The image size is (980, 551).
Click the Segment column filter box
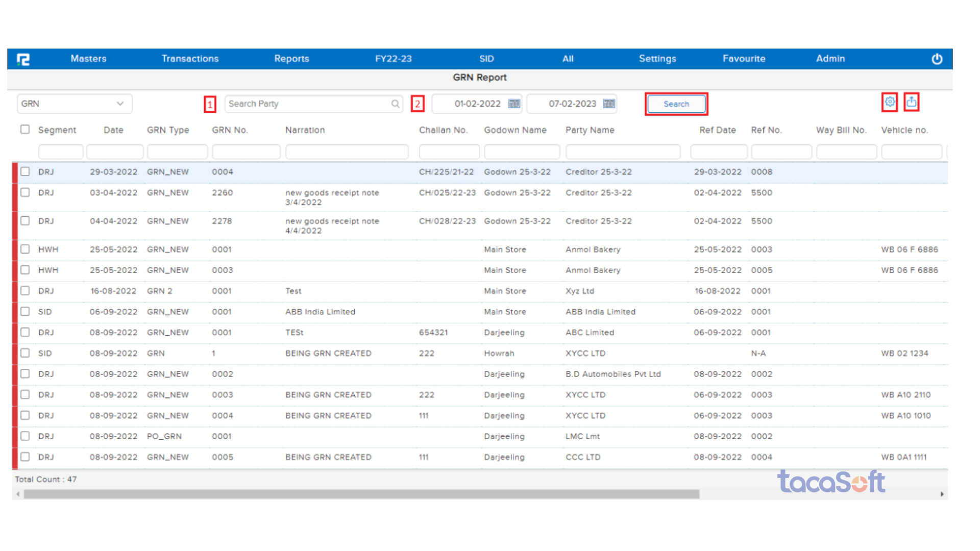pos(61,152)
